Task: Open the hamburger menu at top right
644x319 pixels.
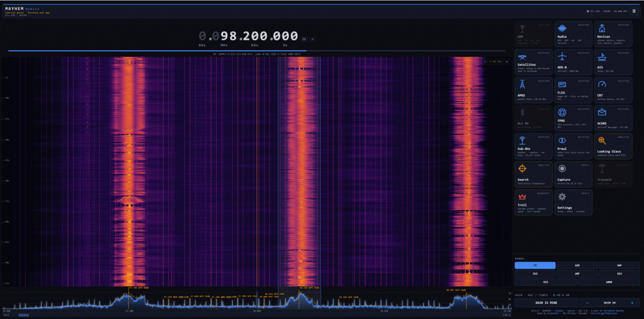Action: coord(634,11)
